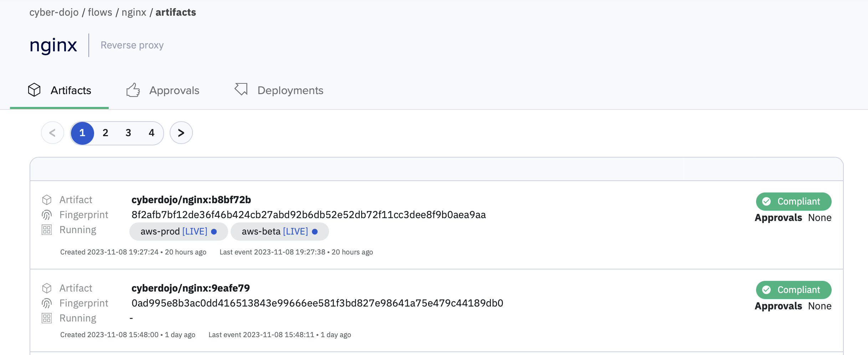Click the nginx flow title heading
Viewport: 868px width, 355px height.
coord(53,46)
